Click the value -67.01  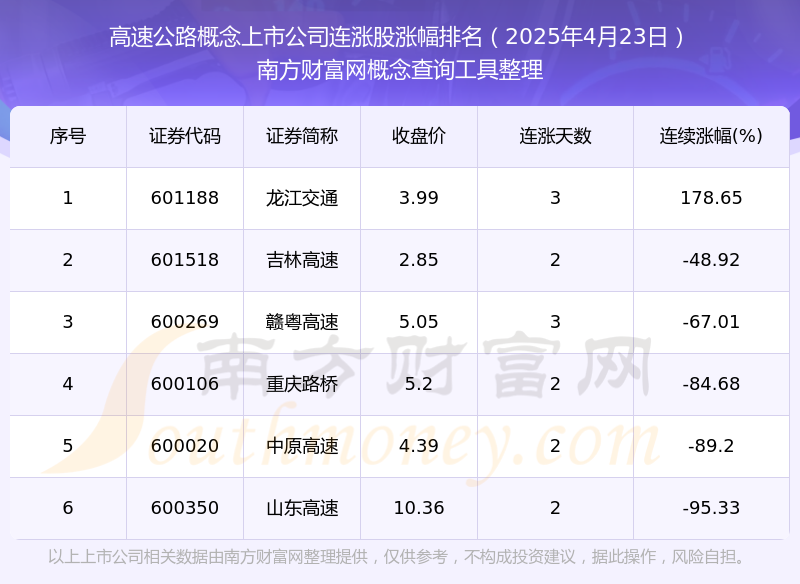(x=711, y=322)
